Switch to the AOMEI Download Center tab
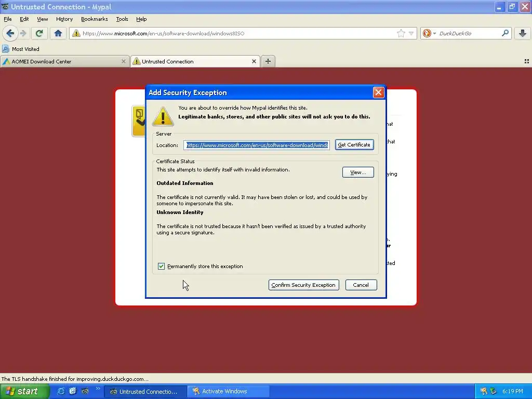 point(64,61)
